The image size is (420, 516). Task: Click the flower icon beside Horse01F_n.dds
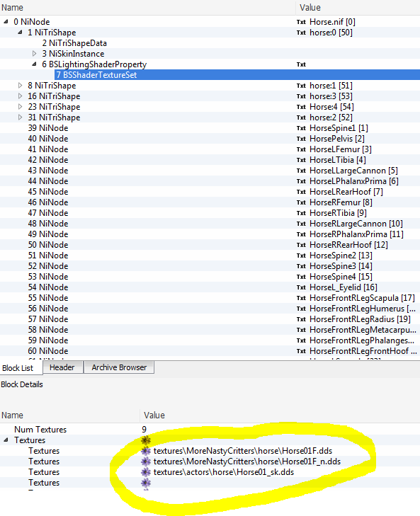[146, 461]
